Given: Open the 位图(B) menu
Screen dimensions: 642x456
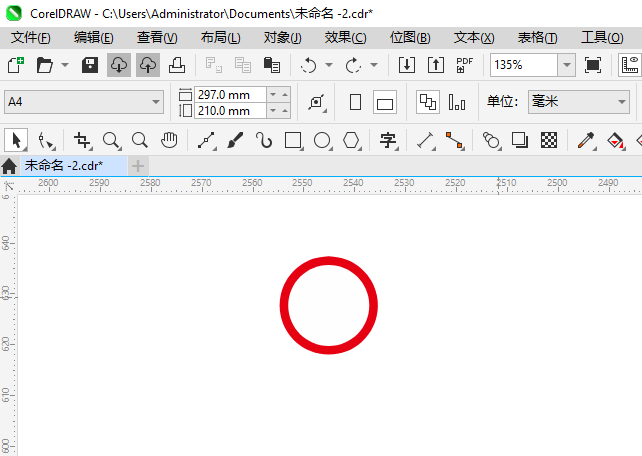Looking at the screenshot, I should 410,38.
